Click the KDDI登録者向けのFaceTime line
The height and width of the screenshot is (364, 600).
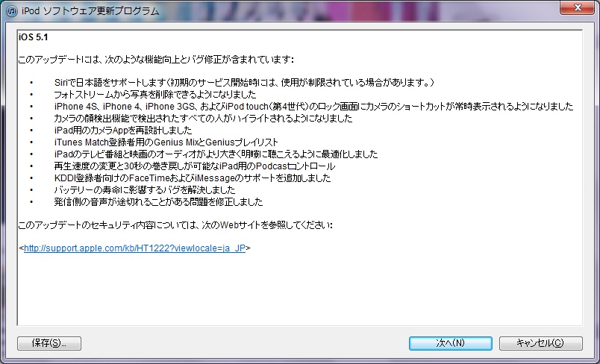193,178
